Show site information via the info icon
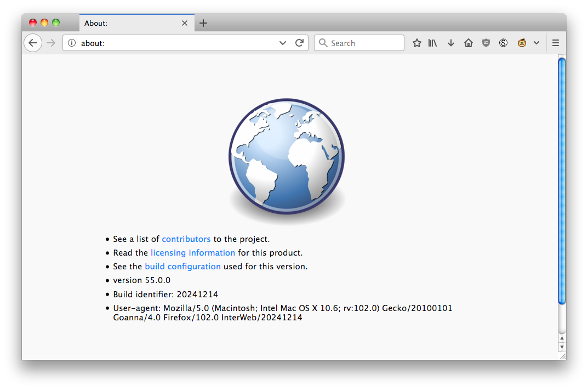Viewport: 588px width, 390px height. (72, 43)
